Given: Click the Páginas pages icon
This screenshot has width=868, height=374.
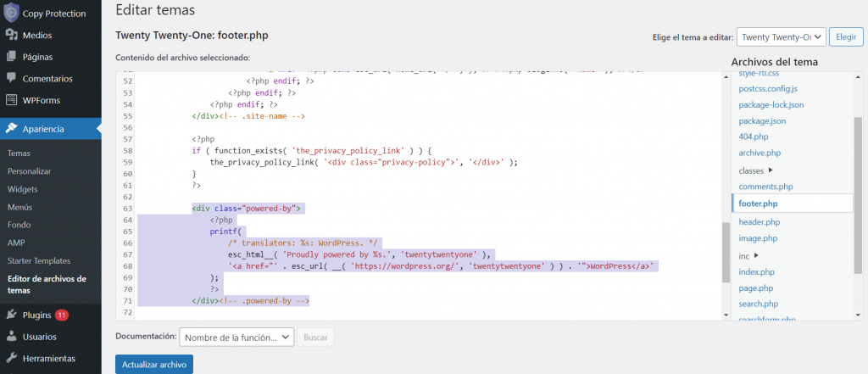Looking at the screenshot, I should tap(12, 57).
